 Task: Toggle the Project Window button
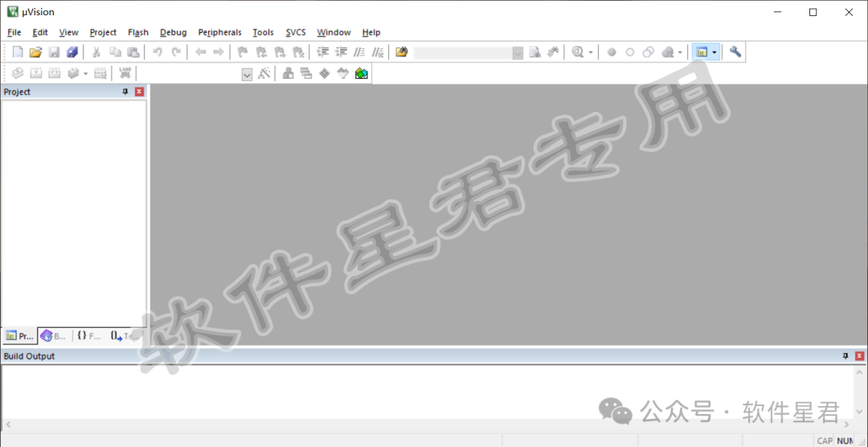tap(702, 52)
